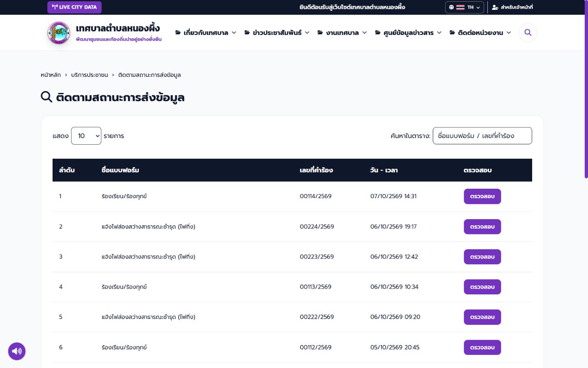
Task: Click the table search input field
Action: pos(482,136)
